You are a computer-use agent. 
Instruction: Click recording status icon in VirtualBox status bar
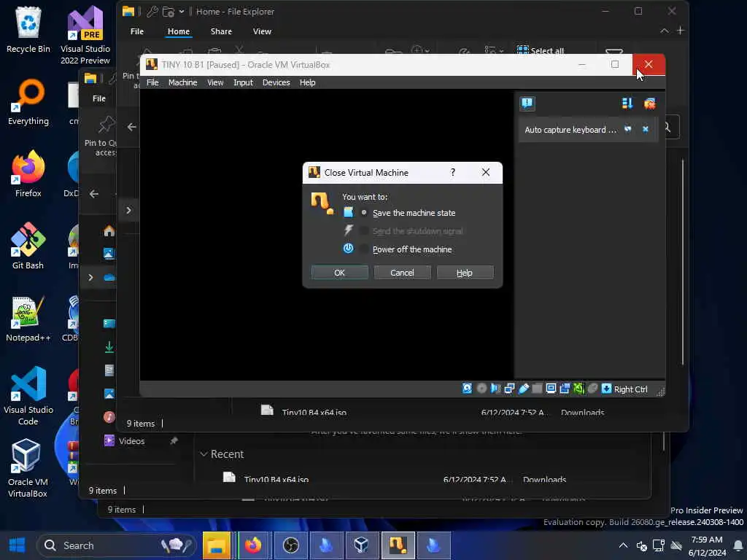565,389
